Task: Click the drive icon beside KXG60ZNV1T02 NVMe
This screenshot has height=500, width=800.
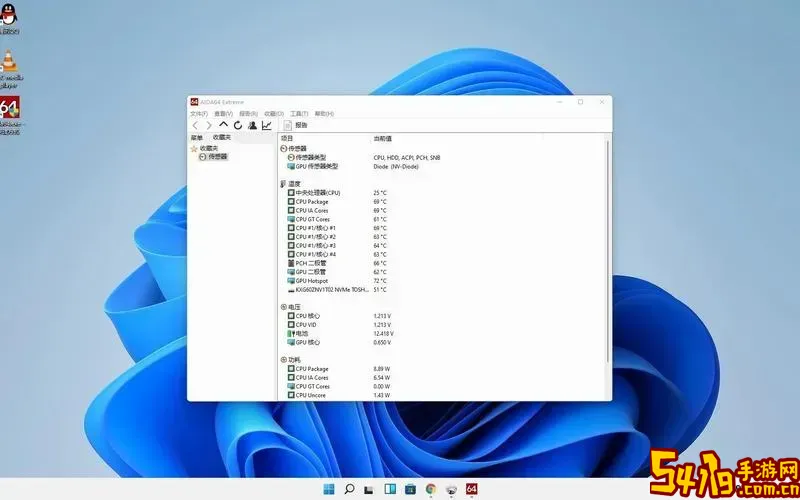Action: (x=291, y=290)
